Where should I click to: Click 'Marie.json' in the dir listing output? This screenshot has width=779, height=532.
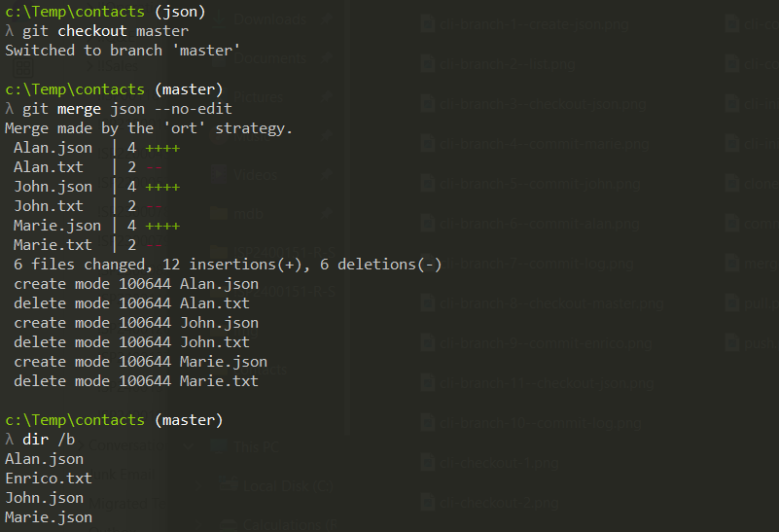click(x=49, y=517)
